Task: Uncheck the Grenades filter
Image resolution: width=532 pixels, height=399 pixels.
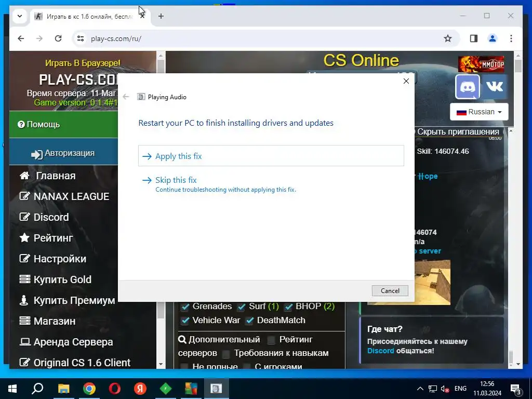Action: [x=185, y=307]
